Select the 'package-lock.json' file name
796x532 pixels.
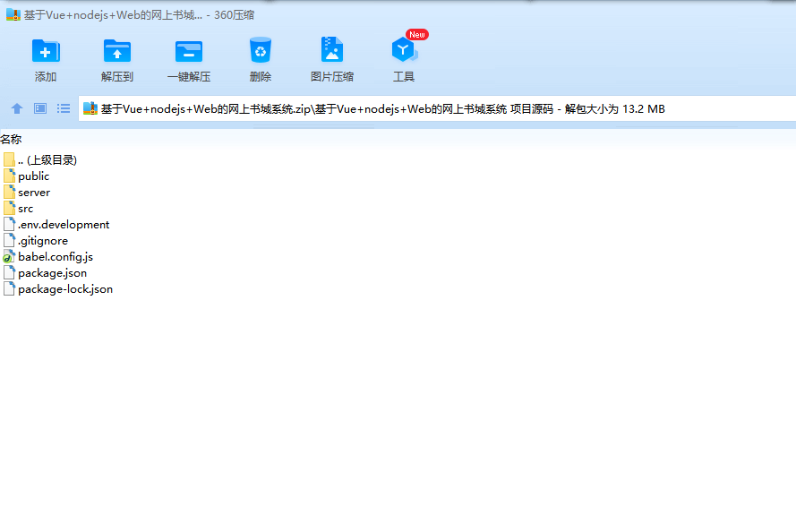65,289
